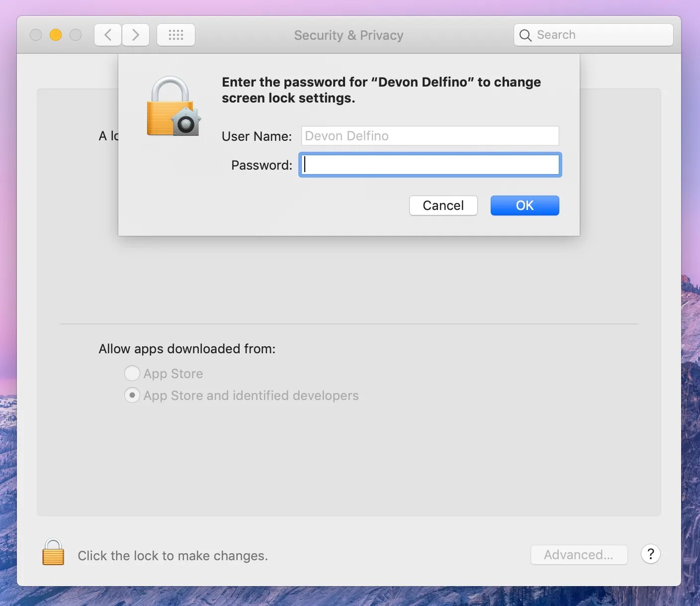This screenshot has width=700, height=606.
Task: Click the User Name field
Action: (430, 136)
